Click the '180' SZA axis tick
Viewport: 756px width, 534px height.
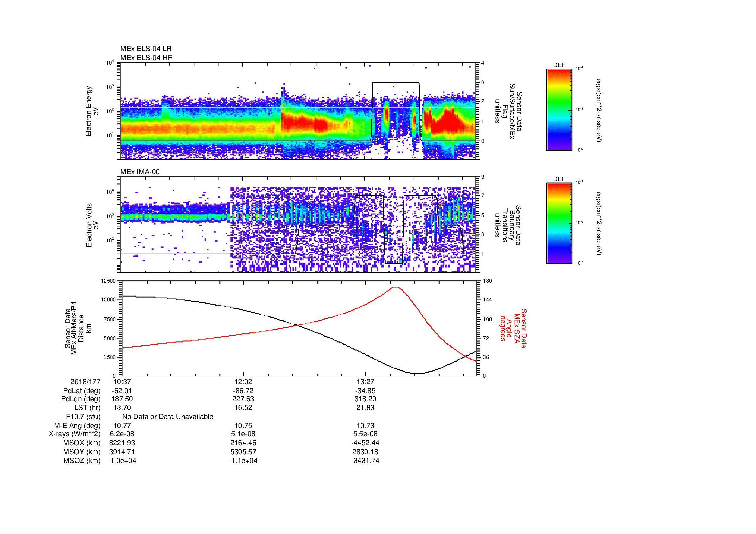(x=487, y=281)
